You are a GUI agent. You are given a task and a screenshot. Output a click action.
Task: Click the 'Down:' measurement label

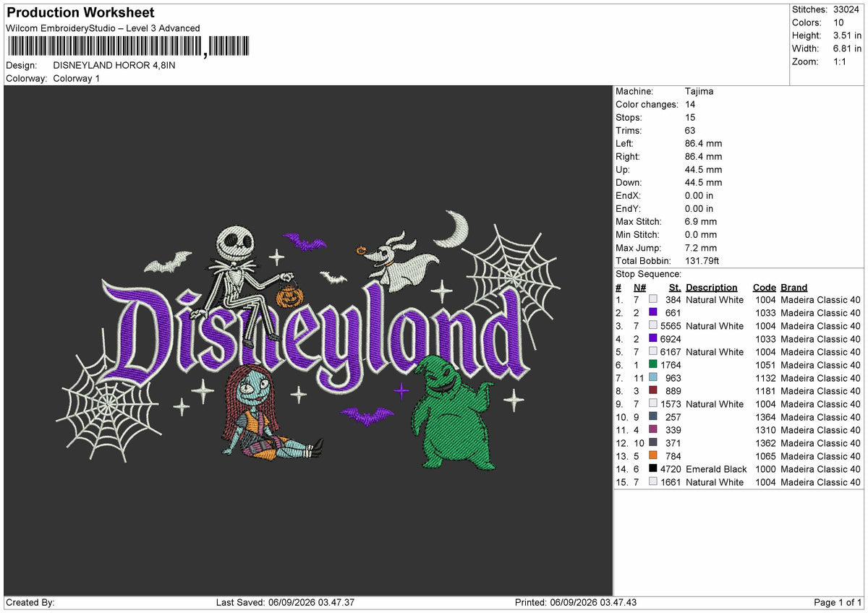[x=629, y=183]
